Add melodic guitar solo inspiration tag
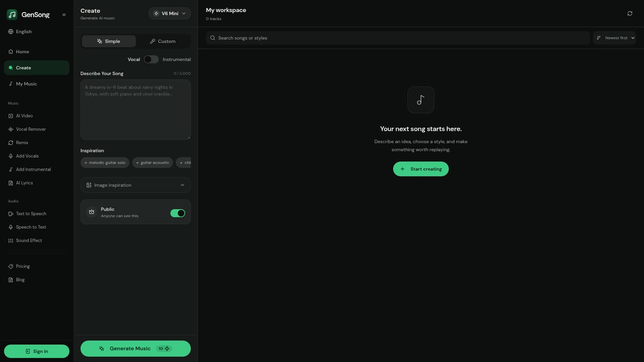 click(105, 163)
